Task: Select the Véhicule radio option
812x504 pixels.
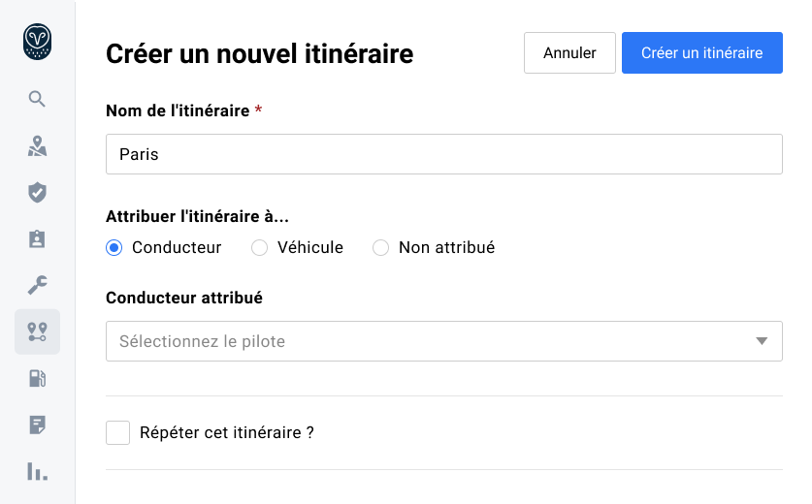Action: [259, 248]
